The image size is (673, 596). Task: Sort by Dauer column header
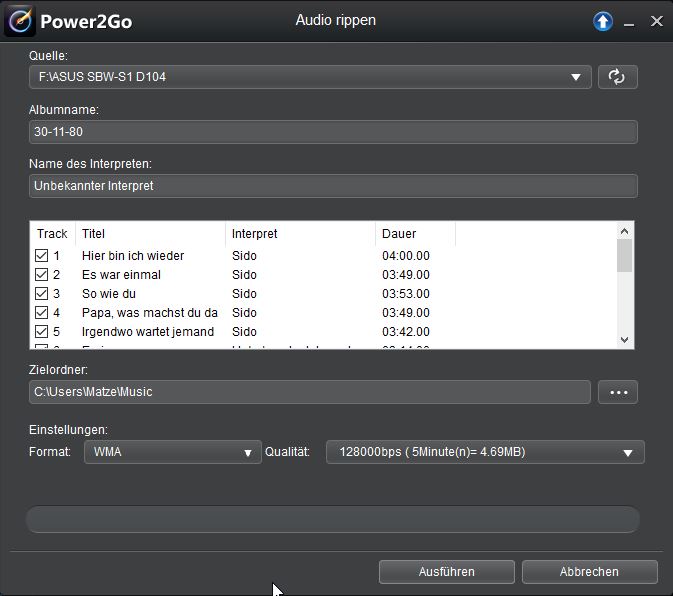pos(415,234)
